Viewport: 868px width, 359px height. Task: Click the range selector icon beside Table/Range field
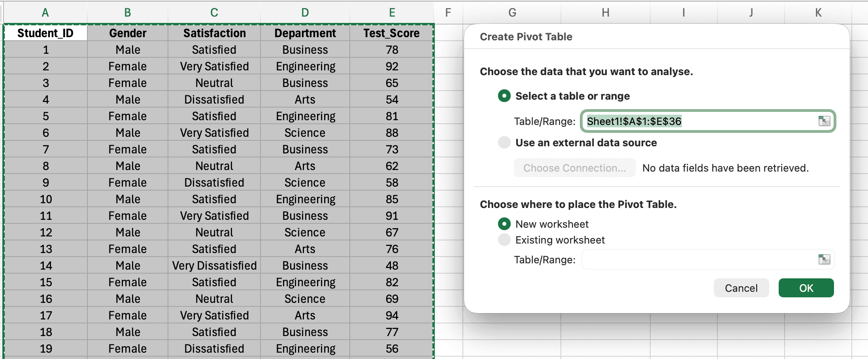(825, 121)
